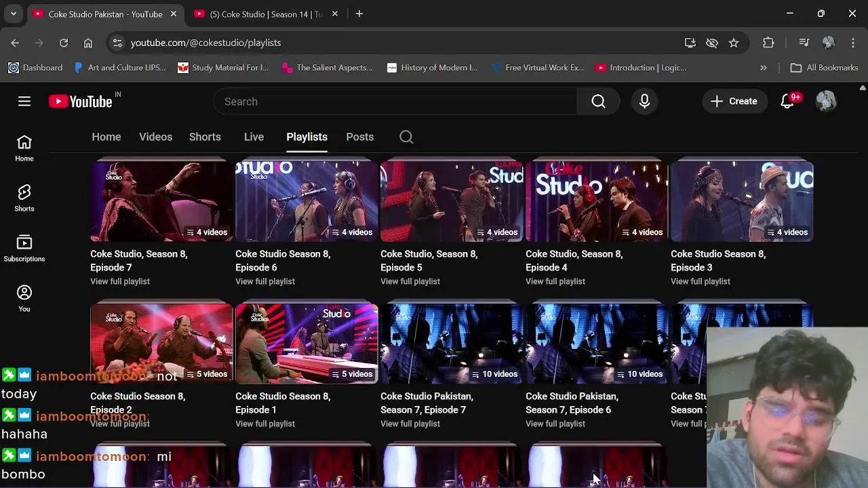Open the Chrome three-dot menu

tap(853, 43)
